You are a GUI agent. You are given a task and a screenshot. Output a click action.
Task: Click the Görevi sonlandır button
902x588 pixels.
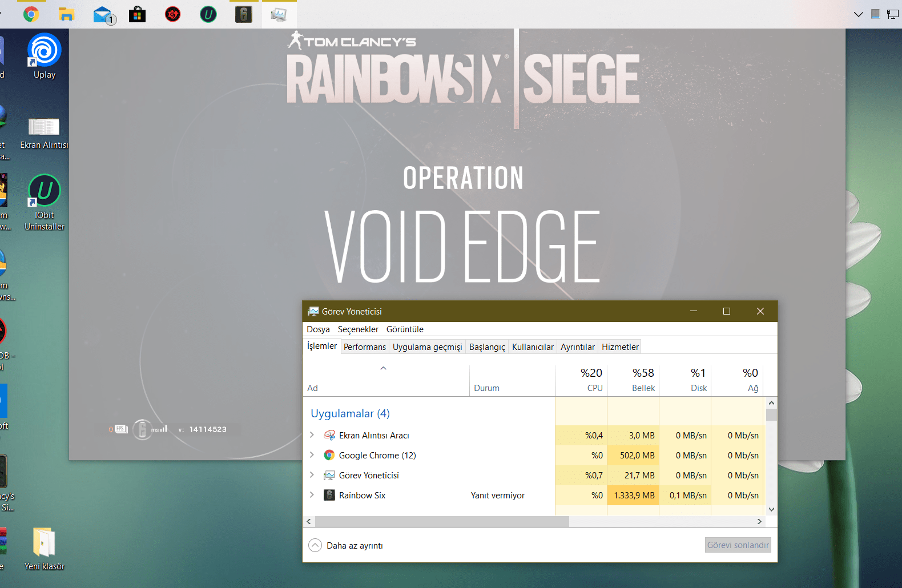(x=738, y=545)
